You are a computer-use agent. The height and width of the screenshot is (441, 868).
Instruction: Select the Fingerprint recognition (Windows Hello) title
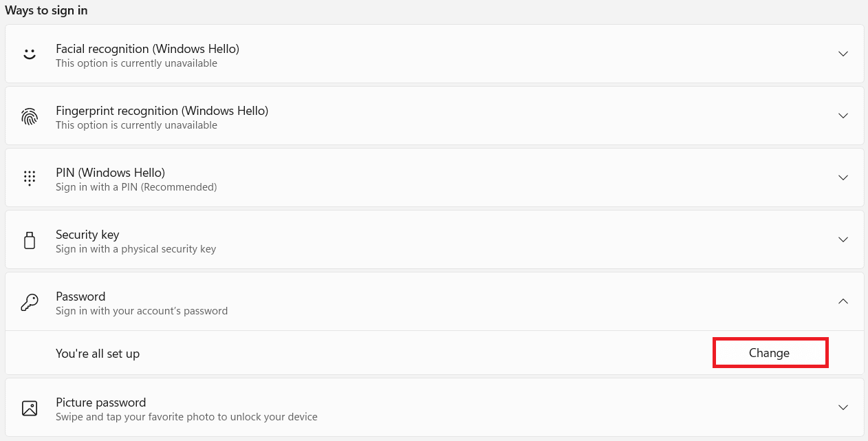162,111
